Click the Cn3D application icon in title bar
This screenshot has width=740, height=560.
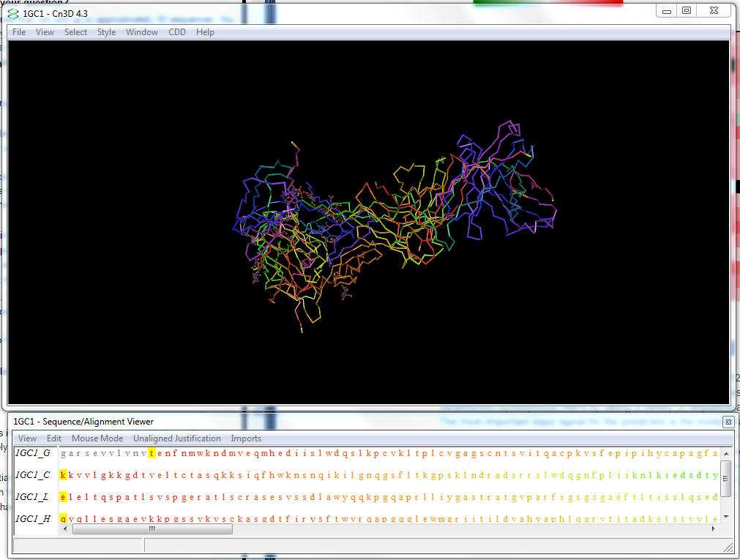tap(13, 13)
